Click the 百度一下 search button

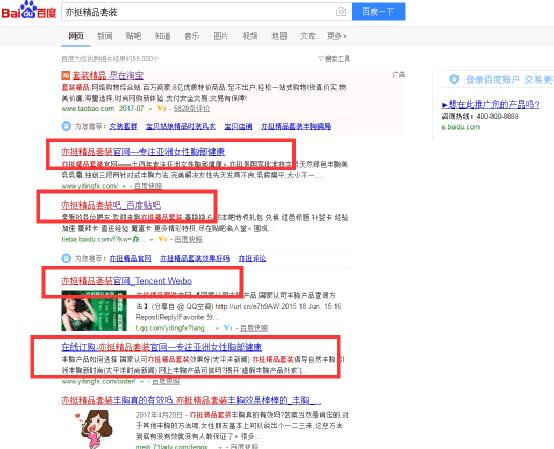378,12
